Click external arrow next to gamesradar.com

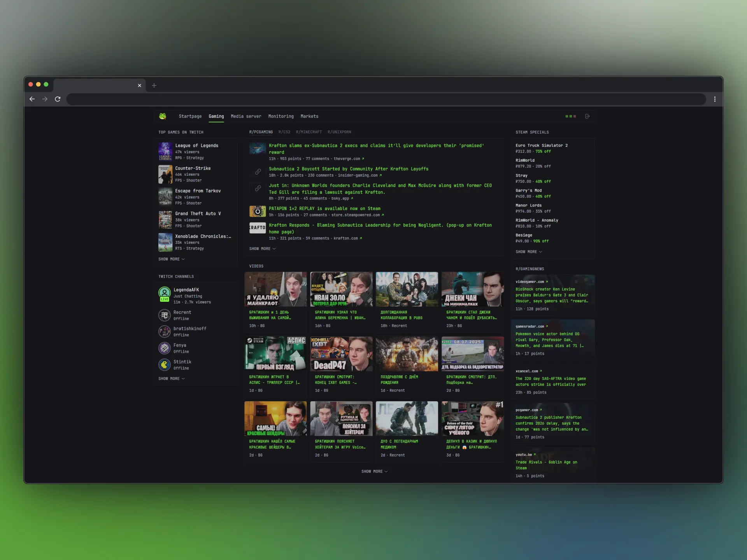(547, 327)
